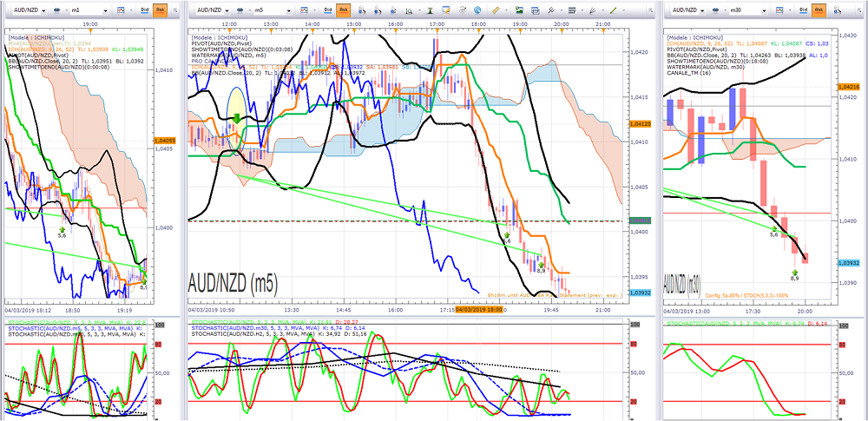The height and width of the screenshot is (421, 868).
Task: Select the green trend line tool in m5 toolbar
Action: pos(614,10)
